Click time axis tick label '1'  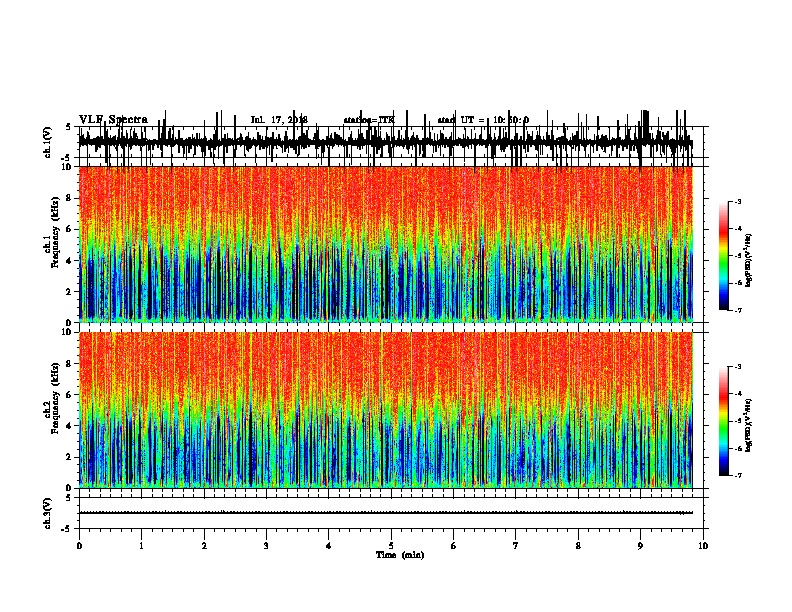(141, 545)
